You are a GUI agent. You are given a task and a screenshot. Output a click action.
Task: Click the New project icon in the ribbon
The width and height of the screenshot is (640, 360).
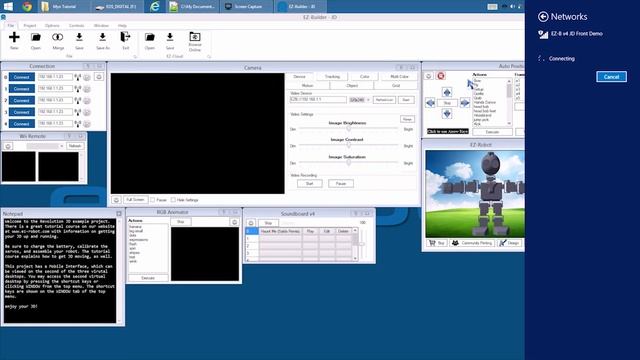click(14, 37)
